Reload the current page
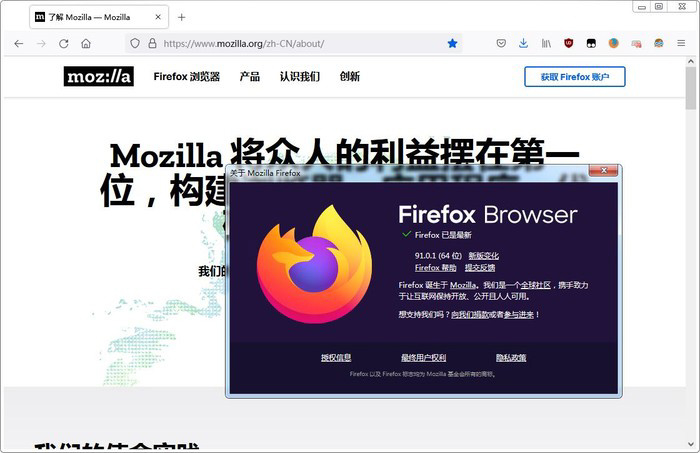The image size is (700, 453). (x=64, y=44)
